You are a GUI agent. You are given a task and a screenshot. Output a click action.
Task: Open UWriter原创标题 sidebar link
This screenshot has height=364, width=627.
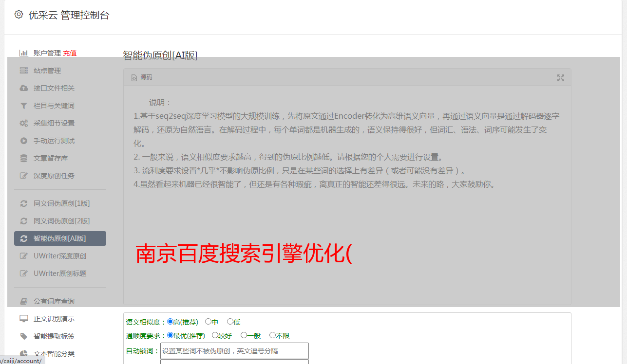pos(60,273)
